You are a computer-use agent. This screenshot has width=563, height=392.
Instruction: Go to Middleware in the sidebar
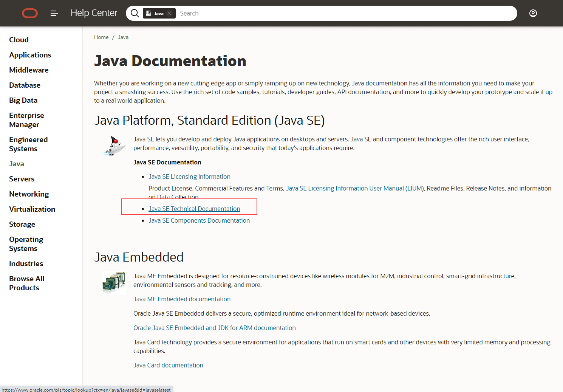29,70
